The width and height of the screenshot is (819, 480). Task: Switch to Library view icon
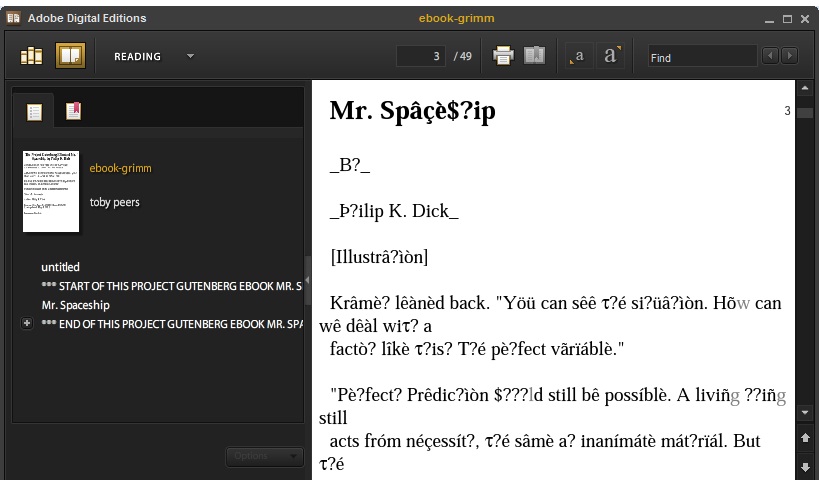click(x=31, y=55)
